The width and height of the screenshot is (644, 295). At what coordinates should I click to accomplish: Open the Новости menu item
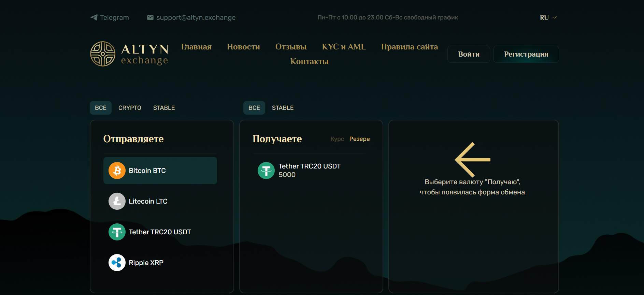pos(243,47)
